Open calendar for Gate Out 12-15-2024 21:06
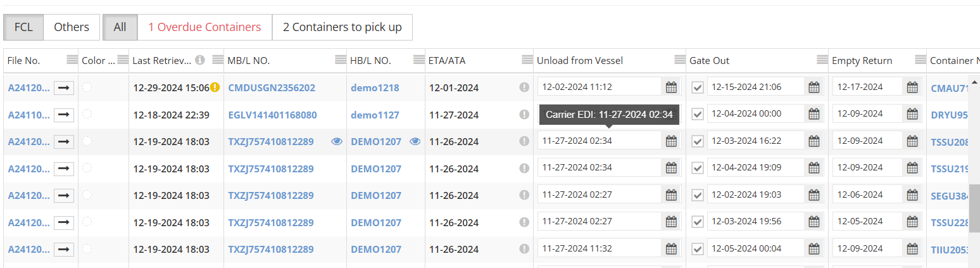Screen dimensions: 980x268 pyautogui.click(x=814, y=87)
